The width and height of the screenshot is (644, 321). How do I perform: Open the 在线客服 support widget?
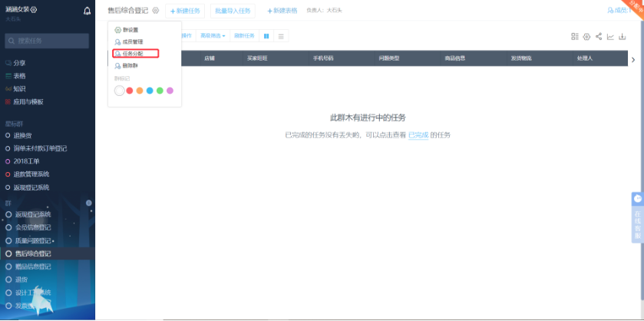637,214
